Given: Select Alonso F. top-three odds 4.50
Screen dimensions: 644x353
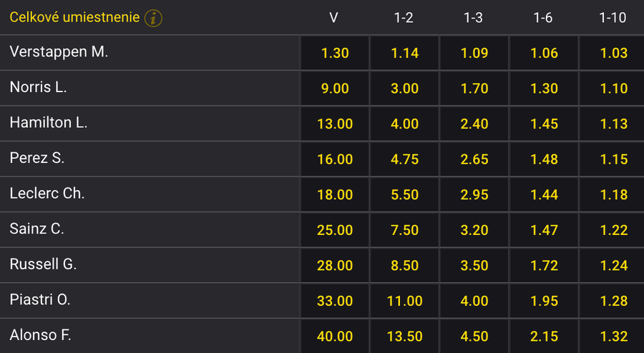Looking at the screenshot, I should [x=474, y=336].
